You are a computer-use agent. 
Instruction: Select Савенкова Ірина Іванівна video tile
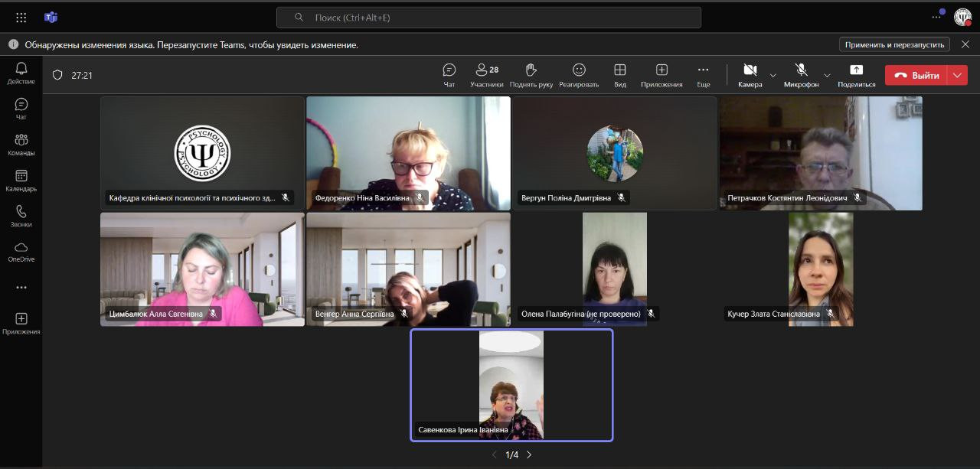(511, 385)
